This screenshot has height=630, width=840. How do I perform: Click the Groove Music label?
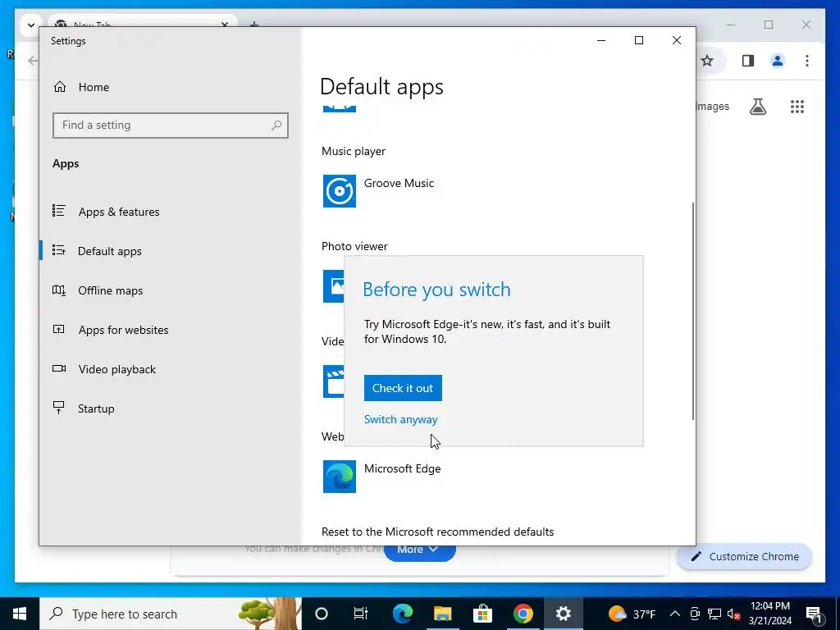pyautogui.click(x=399, y=183)
